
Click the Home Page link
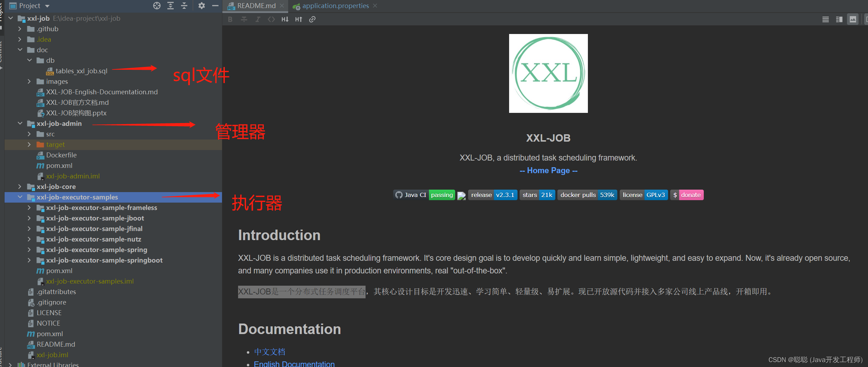point(548,170)
